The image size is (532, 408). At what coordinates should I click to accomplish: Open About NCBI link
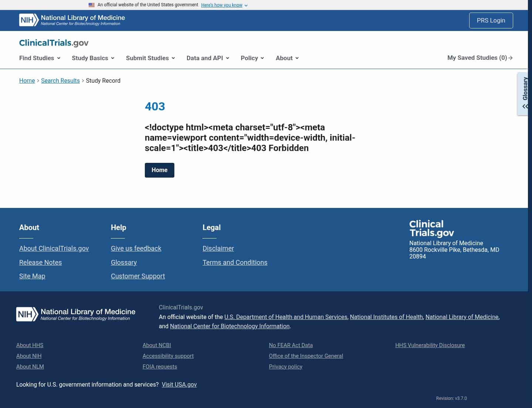pos(157,345)
